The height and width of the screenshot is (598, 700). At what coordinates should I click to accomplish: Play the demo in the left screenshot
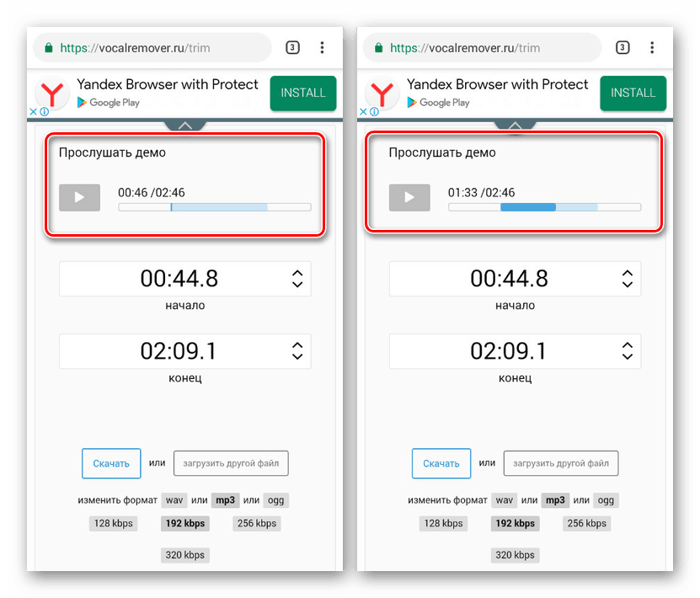click(79, 197)
